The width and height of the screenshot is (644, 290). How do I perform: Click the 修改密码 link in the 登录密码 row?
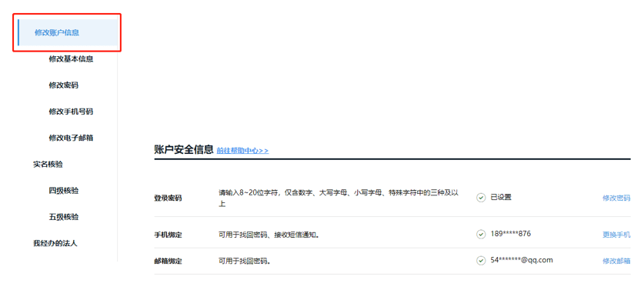tap(616, 198)
